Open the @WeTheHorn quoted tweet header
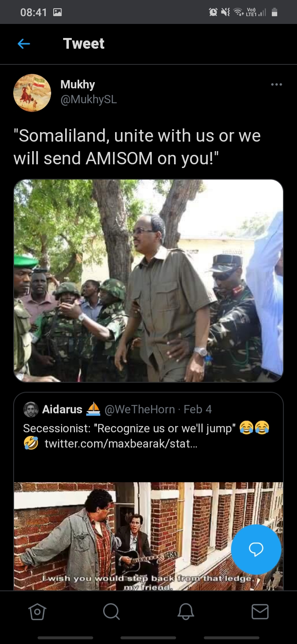 [139, 409]
